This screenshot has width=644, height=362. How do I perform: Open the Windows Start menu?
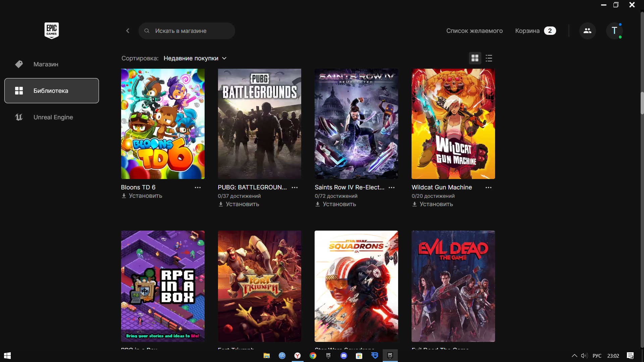(x=7, y=356)
